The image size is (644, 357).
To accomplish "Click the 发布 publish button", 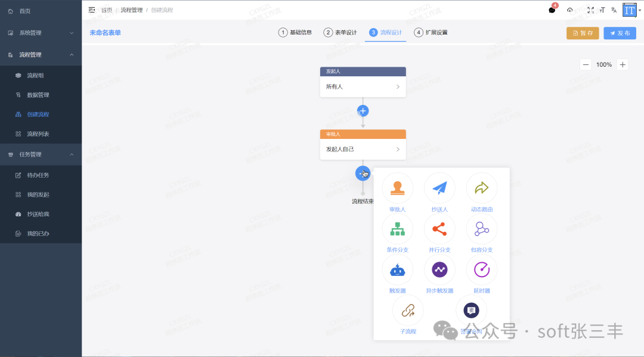I will click(620, 33).
